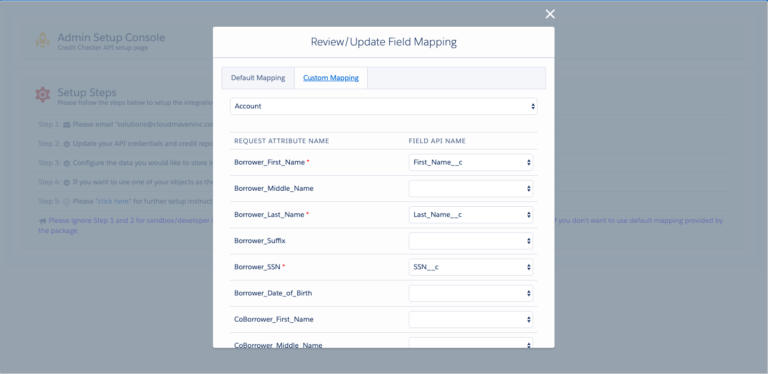Click the Admin Setup Console heading
The image size is (768, 374).
pyautogui.click(x=111, y=37)
